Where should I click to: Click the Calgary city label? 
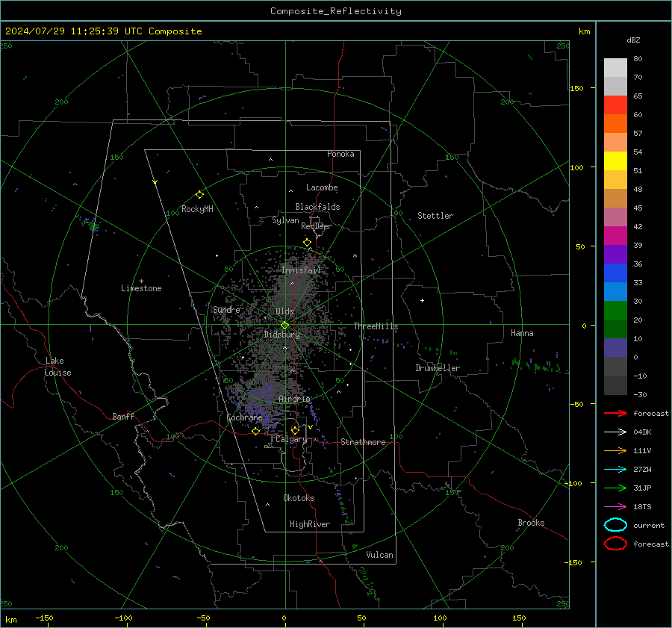click(x=291, y=439)
